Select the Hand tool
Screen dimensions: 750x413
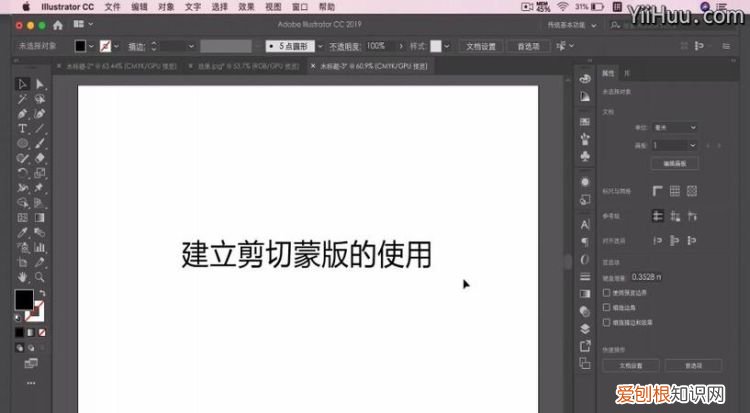coord(22,277)
